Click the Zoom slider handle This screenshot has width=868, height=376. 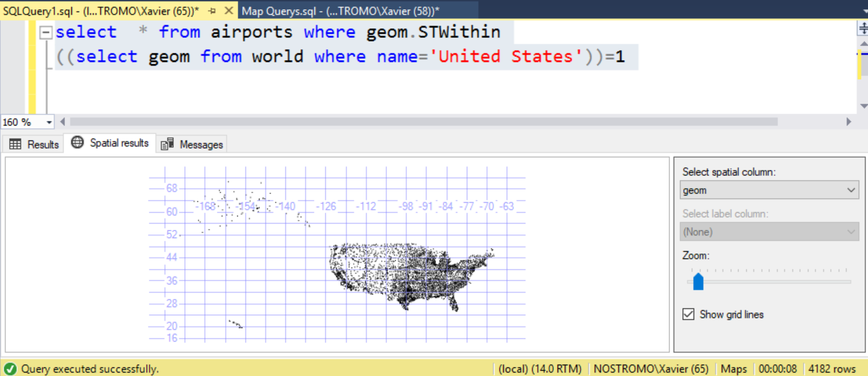(x=698, y=282)
